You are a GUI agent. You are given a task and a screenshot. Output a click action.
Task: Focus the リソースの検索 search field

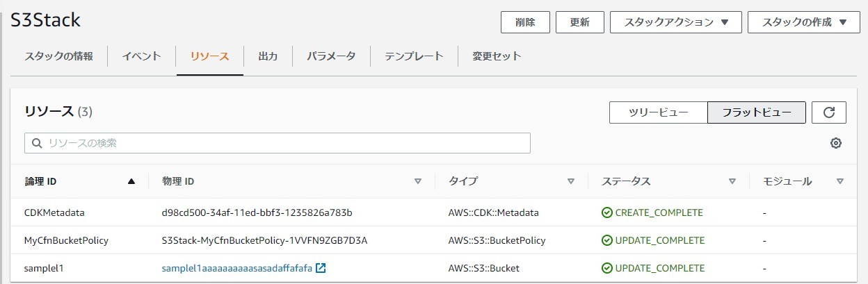(278, 143)
